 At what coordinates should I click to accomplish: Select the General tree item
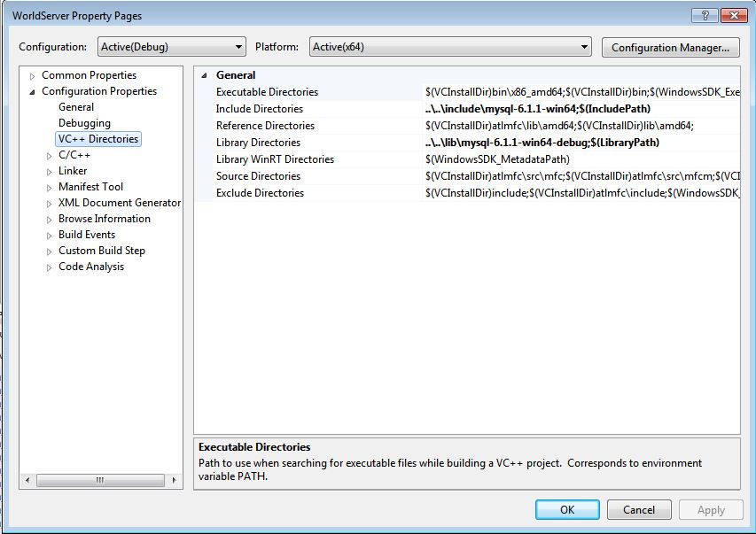(76, 107)
